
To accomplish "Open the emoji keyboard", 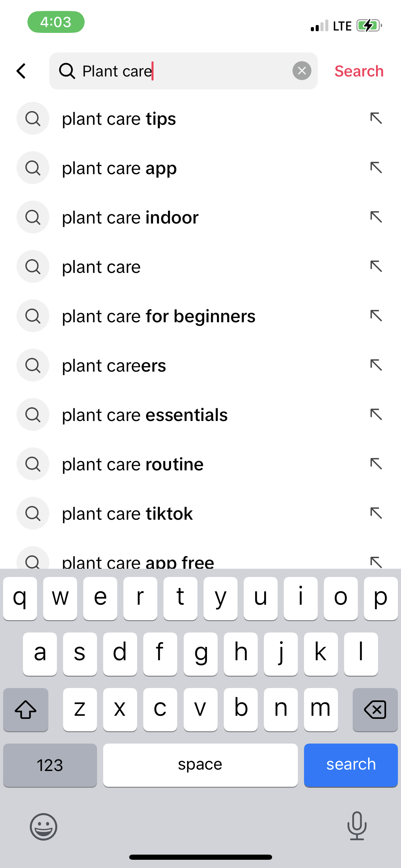I will pos(44,827).
